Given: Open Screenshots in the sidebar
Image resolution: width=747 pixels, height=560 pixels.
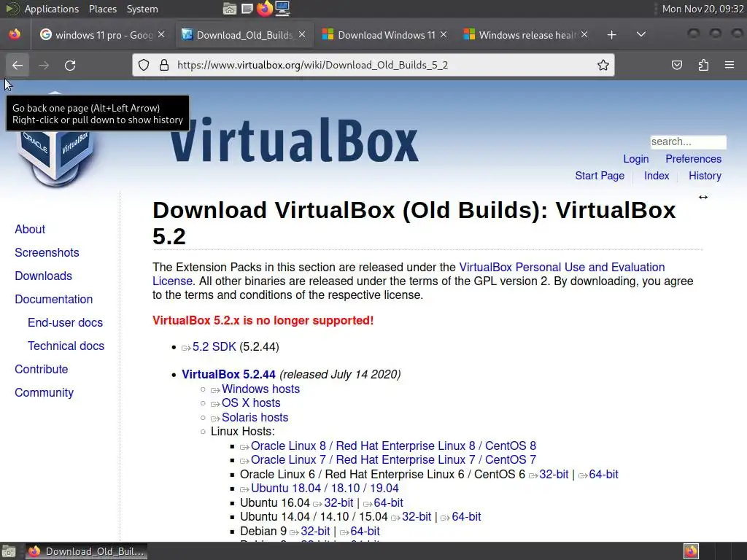Looking at the screenshot, I should click(47, 252).
